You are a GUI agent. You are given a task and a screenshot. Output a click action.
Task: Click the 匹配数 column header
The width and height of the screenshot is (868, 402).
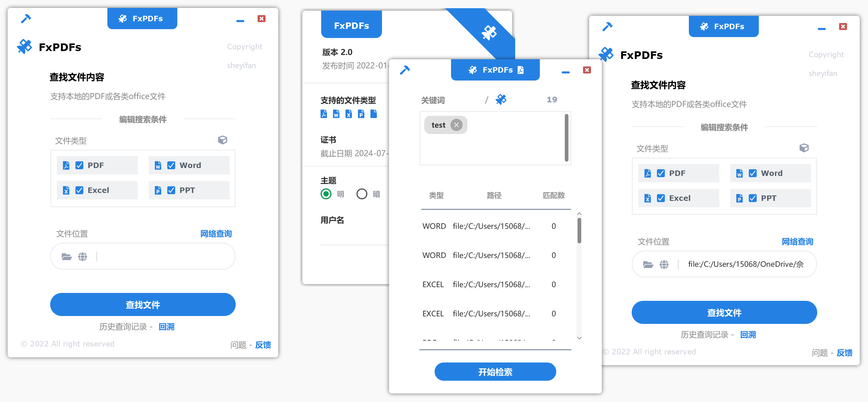point(553,195)
